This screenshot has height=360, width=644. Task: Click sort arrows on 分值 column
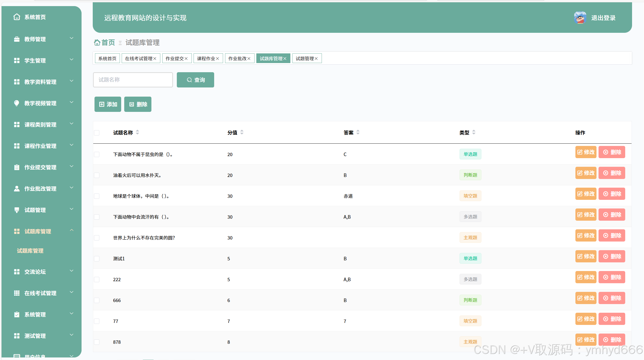pyautogui.click(x=242, y=132)
